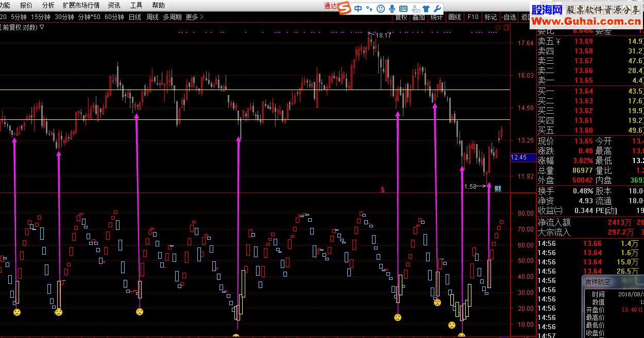Click the 现价 13.65 value

pos(584,141)
